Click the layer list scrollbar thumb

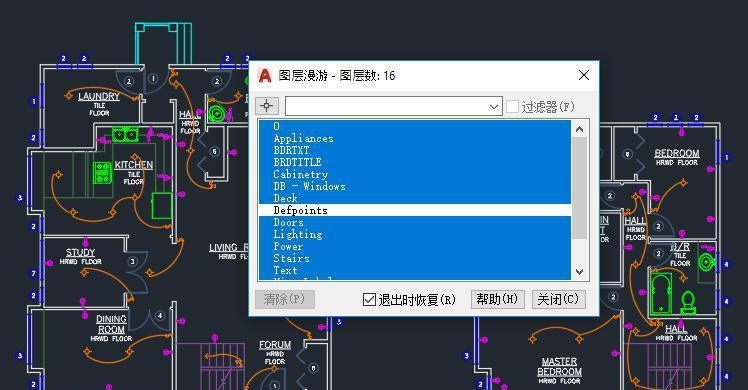point(580,188)
